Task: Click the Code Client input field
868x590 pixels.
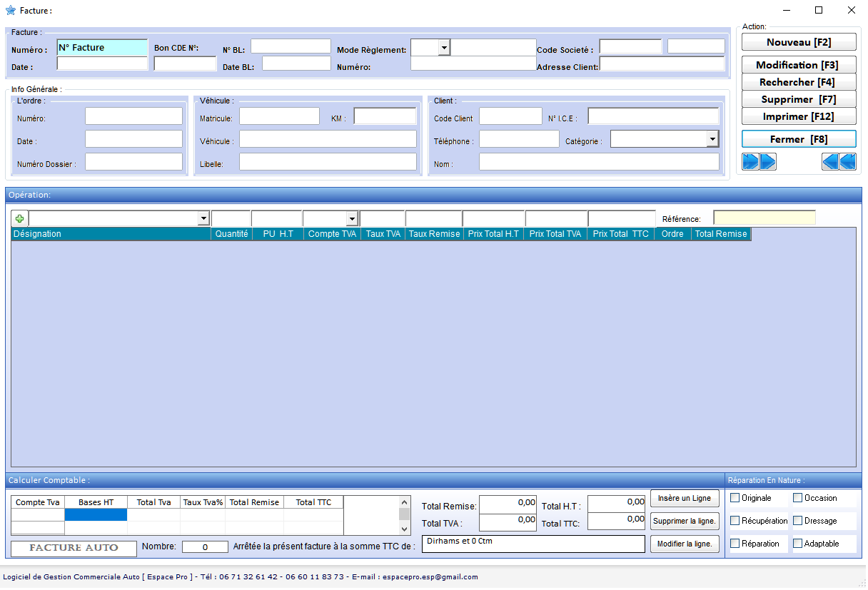Action: click(x=510, y=116)
